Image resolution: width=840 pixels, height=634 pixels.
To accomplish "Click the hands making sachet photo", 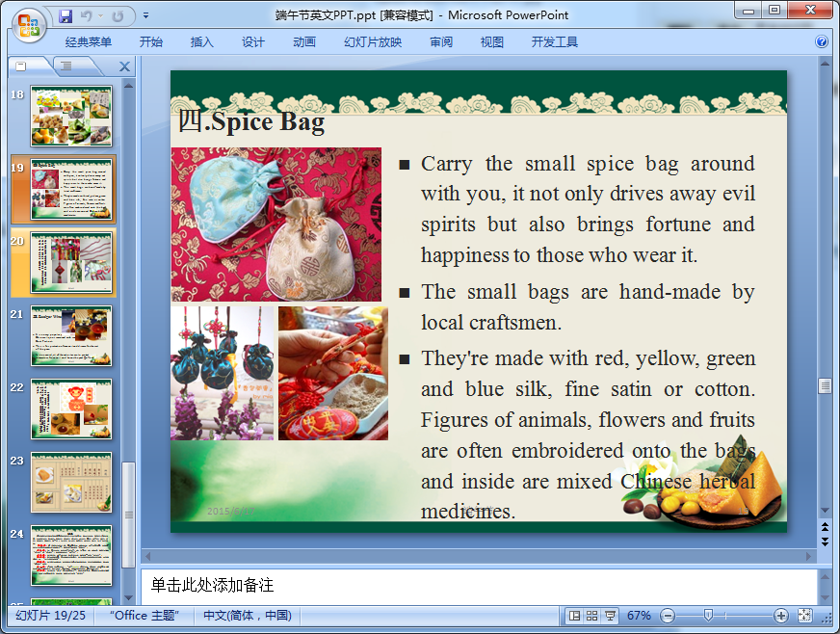I will tap(333, 373).
